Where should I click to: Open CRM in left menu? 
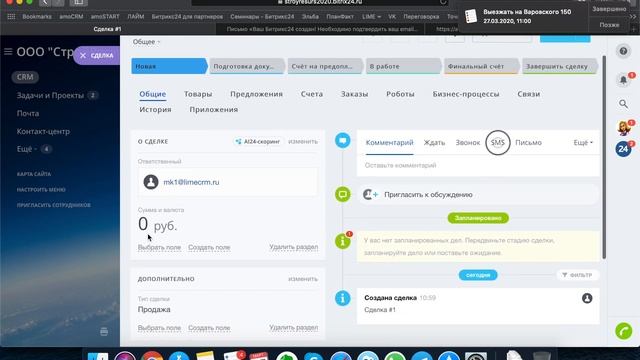[25, 77]
